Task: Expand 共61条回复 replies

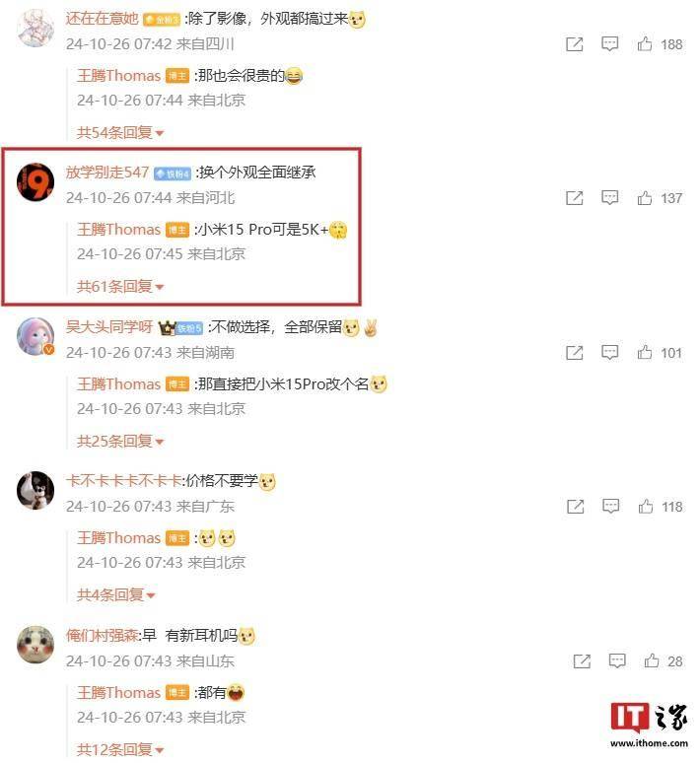Action: (x=120, y=286)
